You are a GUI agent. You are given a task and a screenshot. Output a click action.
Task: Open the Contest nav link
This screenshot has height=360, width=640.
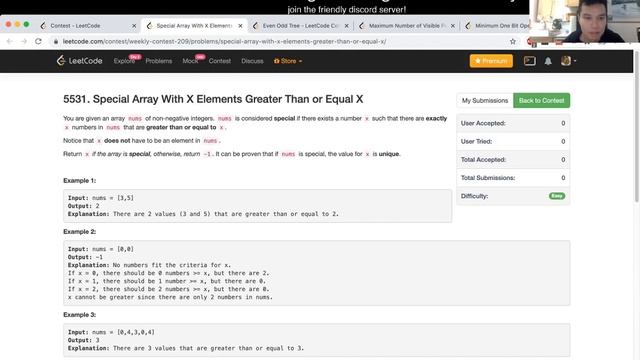pos(220,61)
